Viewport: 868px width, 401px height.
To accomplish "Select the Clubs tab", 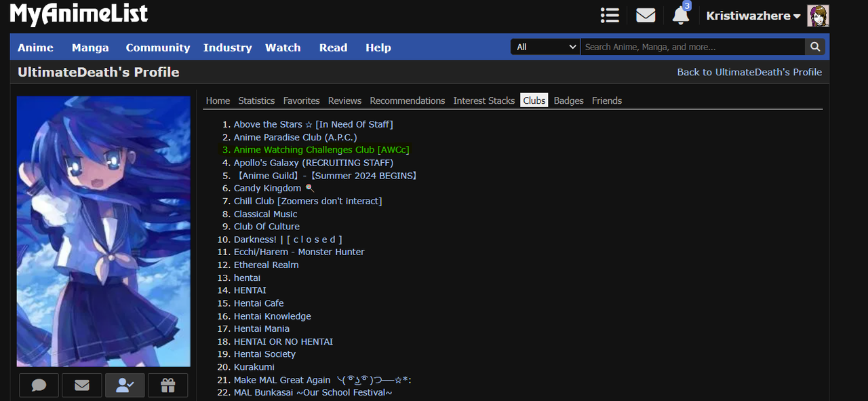I will coord(534,100).
